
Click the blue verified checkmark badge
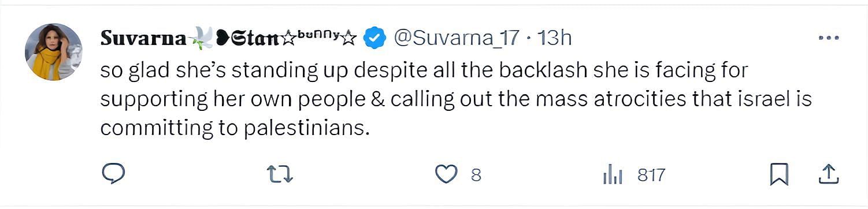(x=374, y=39)
